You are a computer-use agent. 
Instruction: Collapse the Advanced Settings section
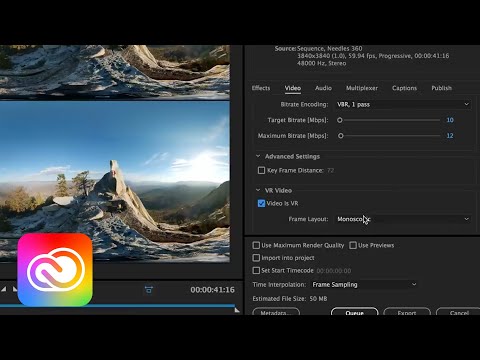[258, 156]
